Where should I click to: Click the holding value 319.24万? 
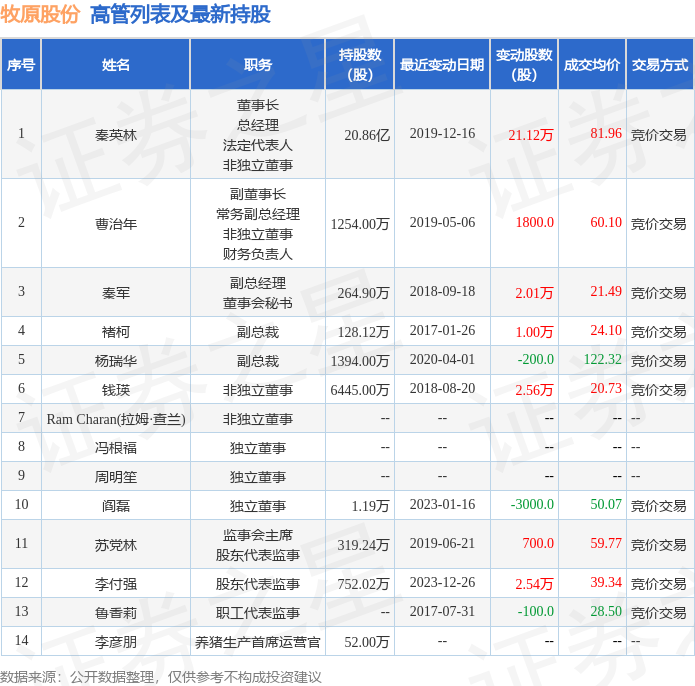pos(363,545)
